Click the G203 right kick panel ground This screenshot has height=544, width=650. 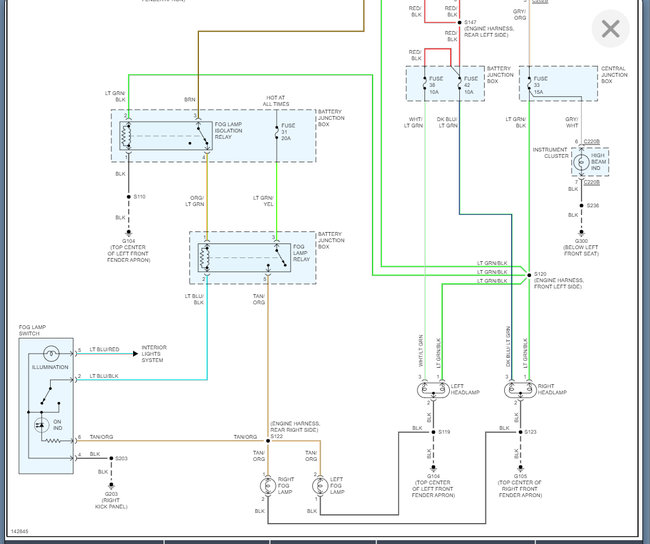[x=111, y=500]
